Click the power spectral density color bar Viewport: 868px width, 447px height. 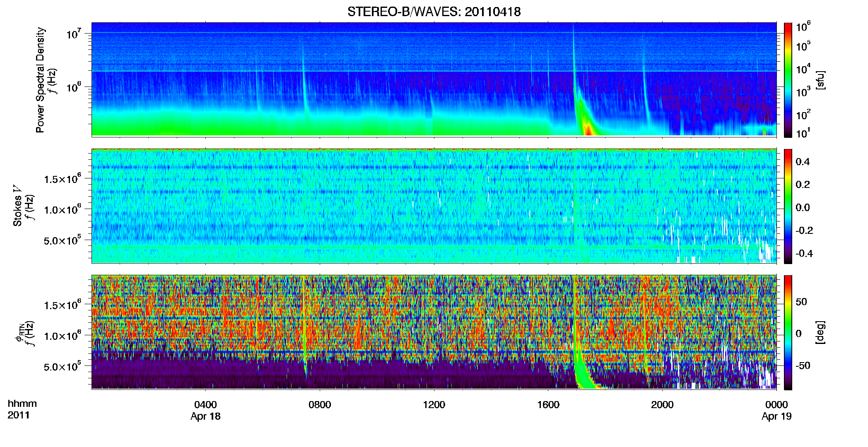(x=788, y=80)
